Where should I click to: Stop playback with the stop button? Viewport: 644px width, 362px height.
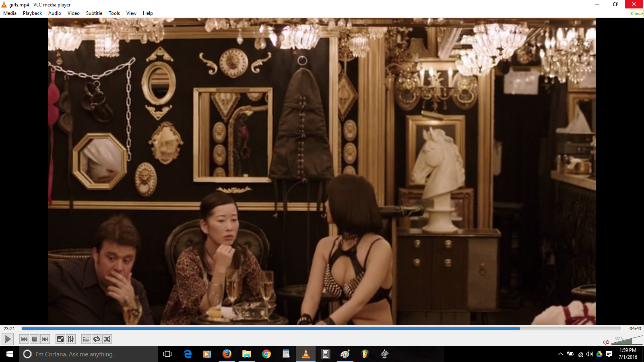pyautogui.click(x=35, y=339)
